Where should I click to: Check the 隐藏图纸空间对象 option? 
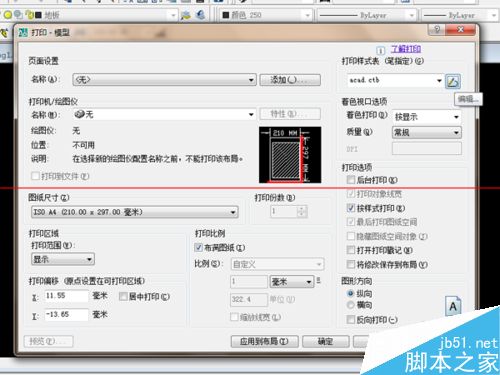pos(351,236)
